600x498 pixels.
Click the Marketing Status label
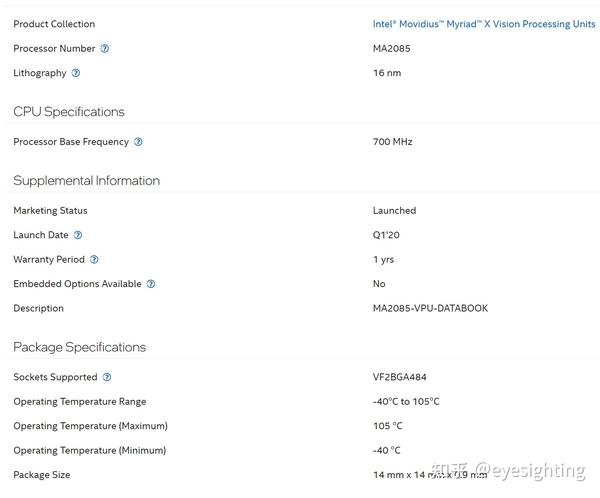(50, 210)
